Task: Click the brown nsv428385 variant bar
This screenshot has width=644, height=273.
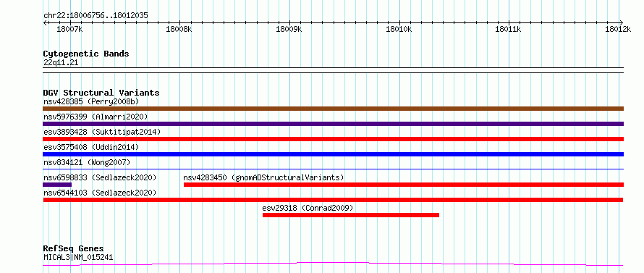Action: tap(334, 109)
